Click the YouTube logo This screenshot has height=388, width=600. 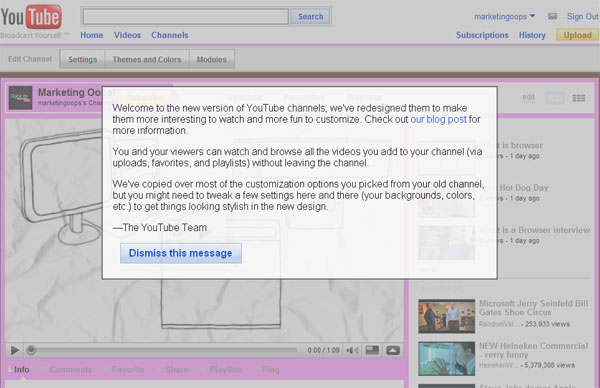(x=31, y=17)
